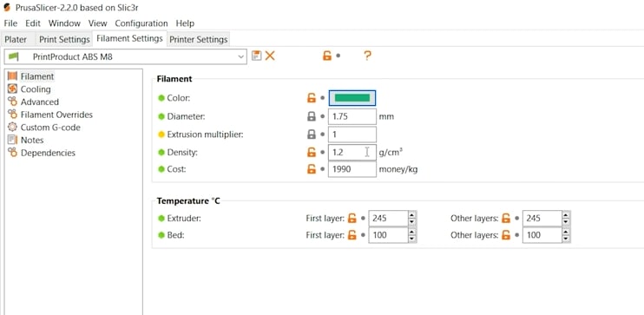Click unlock icon for Extruder Other layers

point(506,219)
